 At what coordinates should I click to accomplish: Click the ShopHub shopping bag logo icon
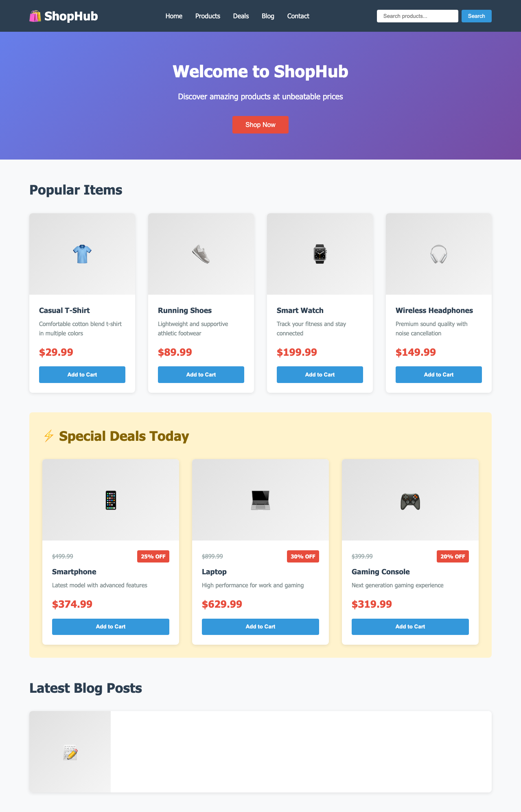point(35,16)
